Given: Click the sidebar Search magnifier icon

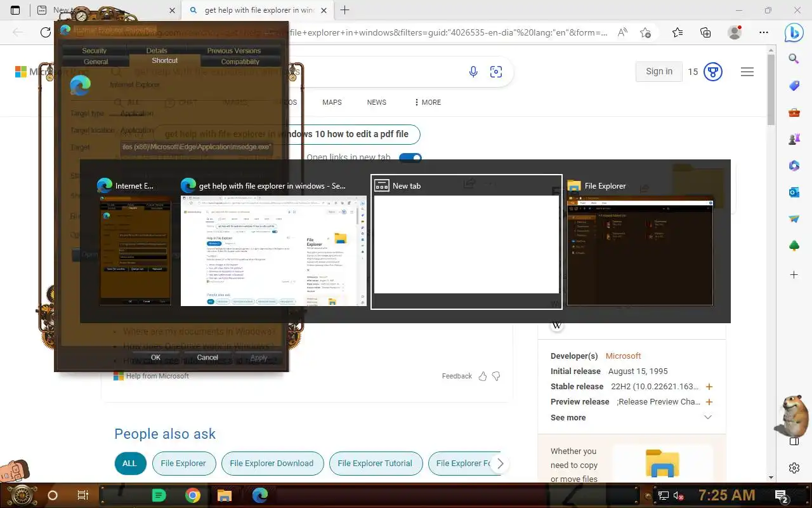Looking at the screenshot, I should 794,59.
